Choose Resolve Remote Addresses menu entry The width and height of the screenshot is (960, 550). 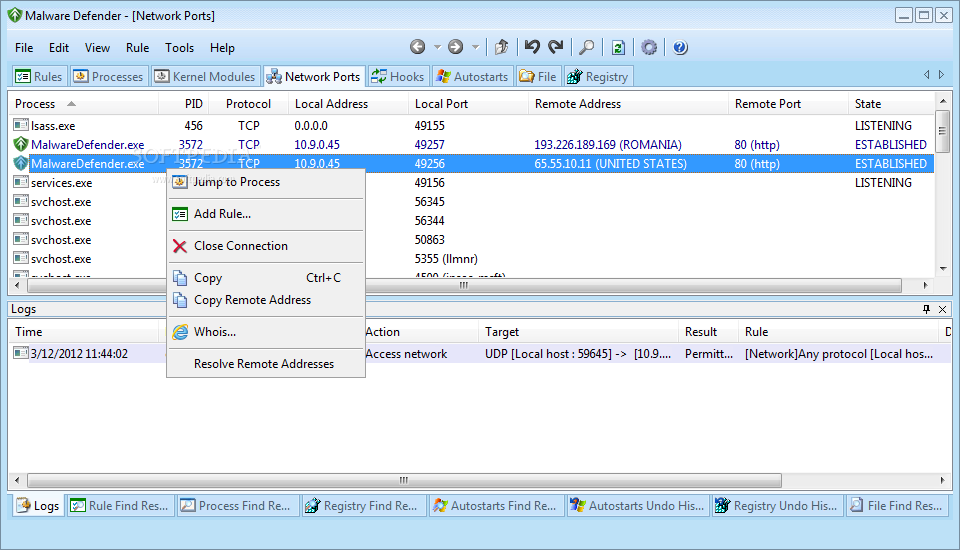(x=266, y=364)
